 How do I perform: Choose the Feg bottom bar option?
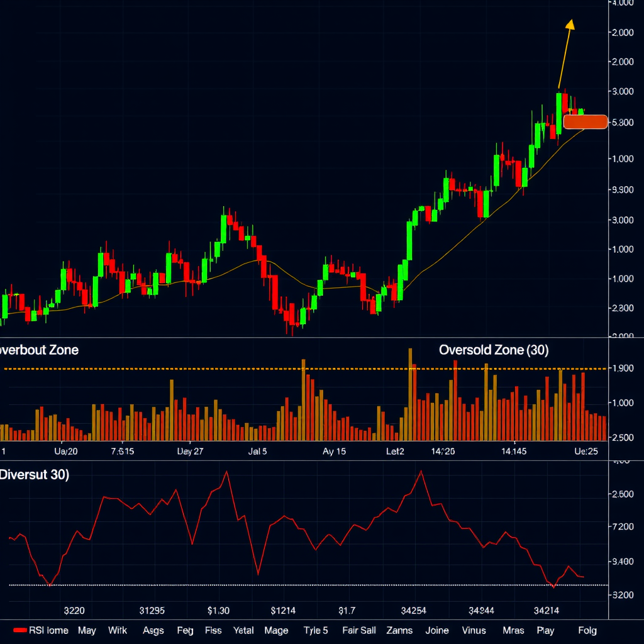coord(185,630)
